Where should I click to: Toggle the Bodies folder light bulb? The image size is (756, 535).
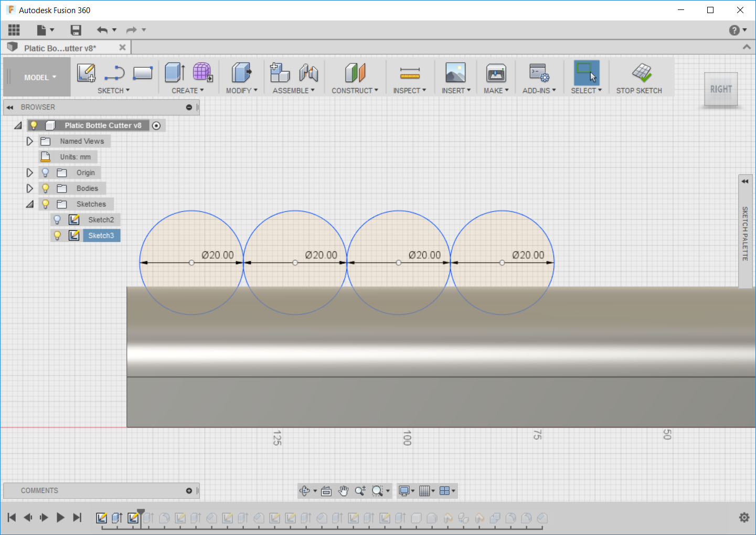pyautogui.click(x=45, y=188)
